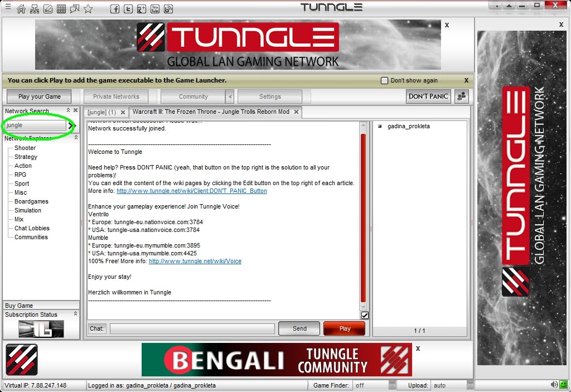Open the Misc category
This screenshot has width=571, height=392.
(x=21, y=192)
